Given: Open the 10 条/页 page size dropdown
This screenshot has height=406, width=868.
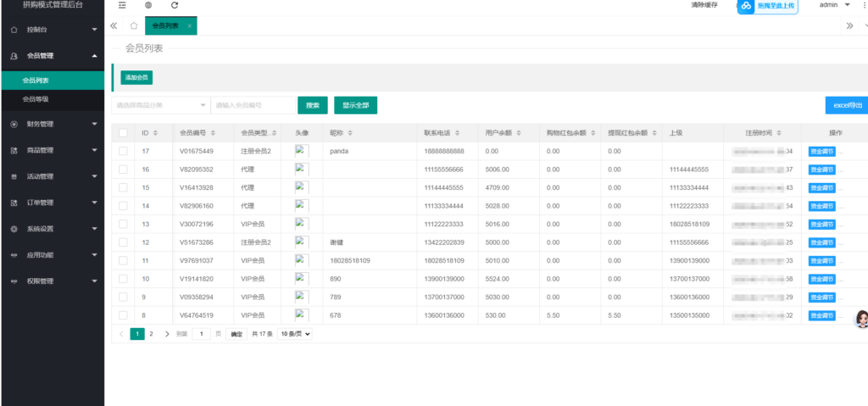Looking at the screenshot, I should pyautogui.click(x=295, y=334).
